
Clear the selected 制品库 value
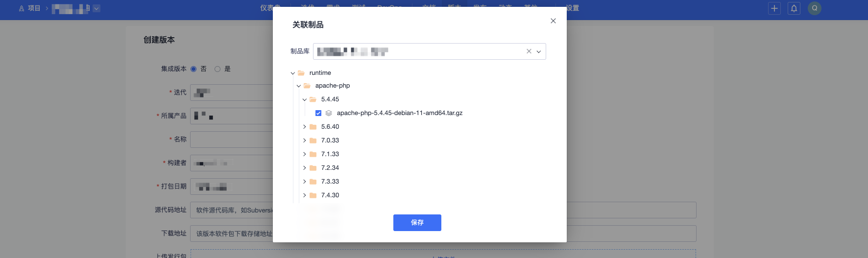tap(529, 51)
